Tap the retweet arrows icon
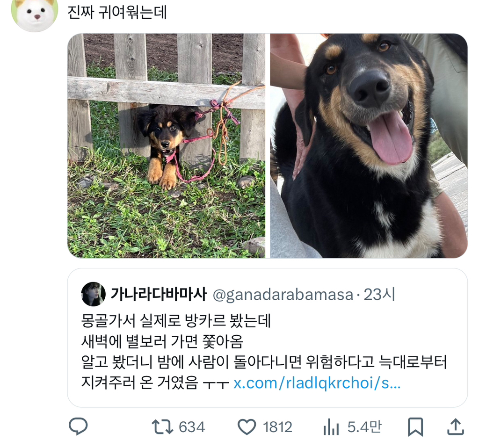The height and width of the screenshot is (448, 479). [x=162, y=427]
